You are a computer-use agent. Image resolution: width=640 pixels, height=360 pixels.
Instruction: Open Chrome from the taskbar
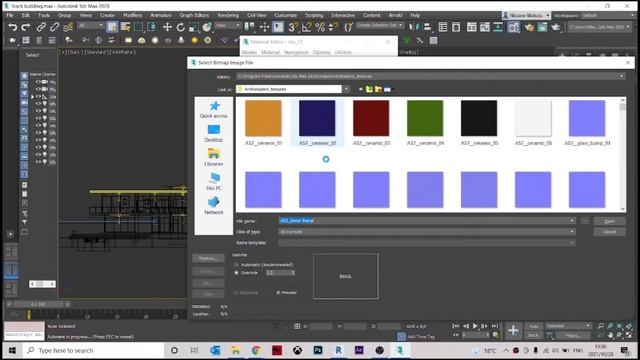(256, 351)
